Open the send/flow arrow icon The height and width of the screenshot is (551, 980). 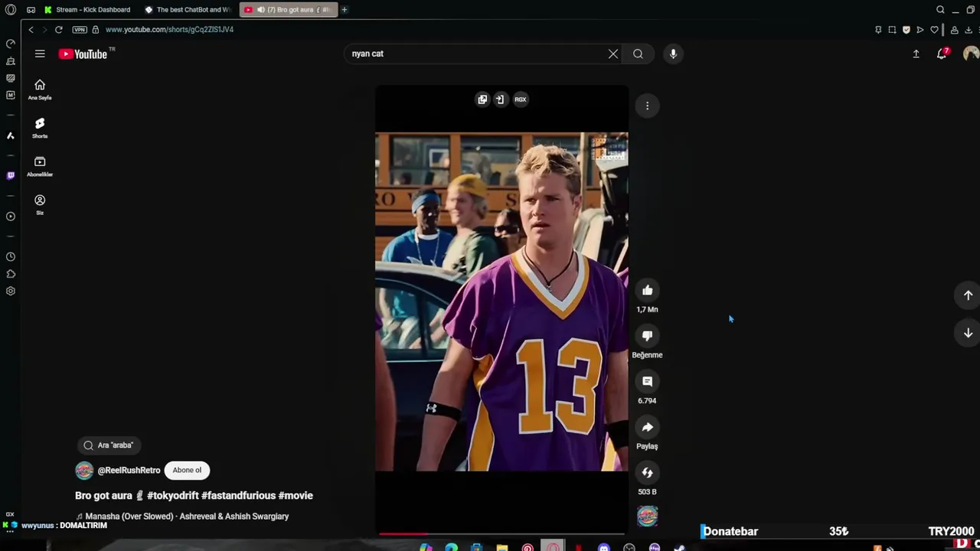[x=920, y=30]
